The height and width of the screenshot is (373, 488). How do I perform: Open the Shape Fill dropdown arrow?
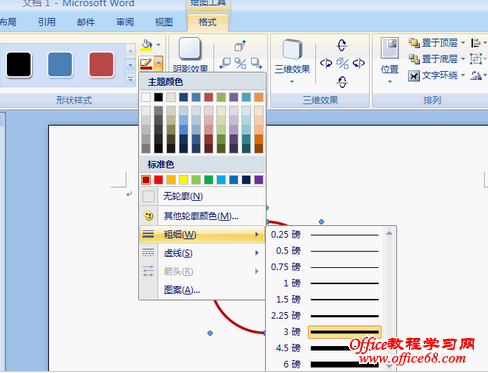(x=159, y=45)
